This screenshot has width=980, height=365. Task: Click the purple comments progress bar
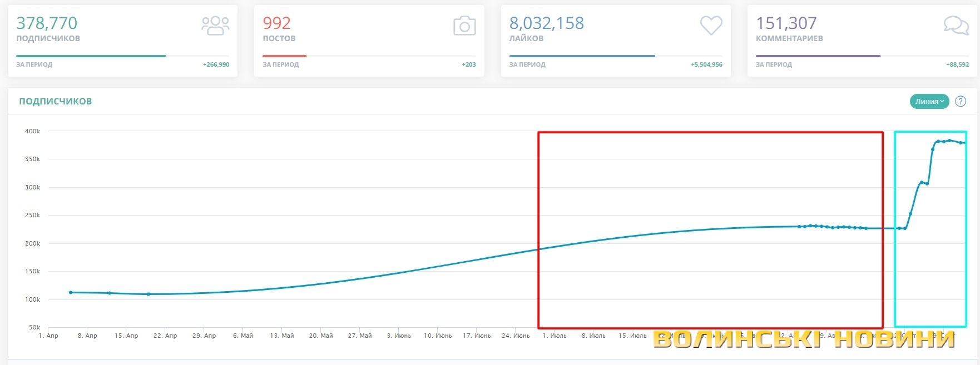pyautogui.click(x=818, y=56)
